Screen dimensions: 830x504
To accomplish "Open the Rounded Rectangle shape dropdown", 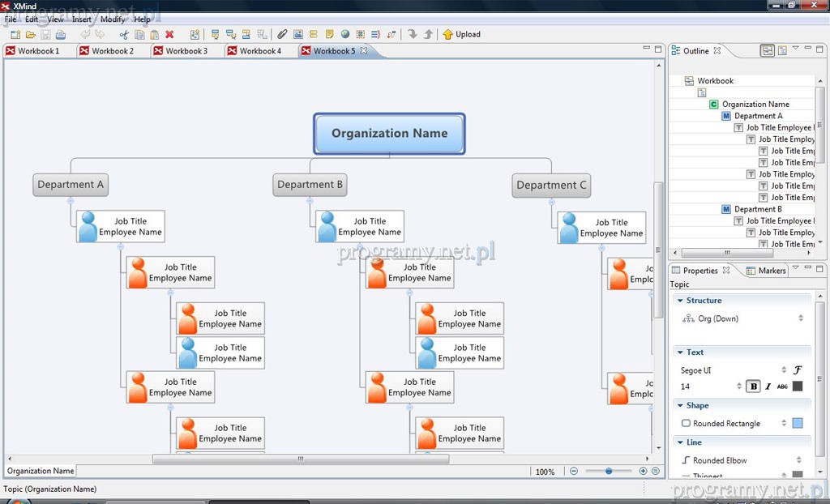I will (783, 423).
